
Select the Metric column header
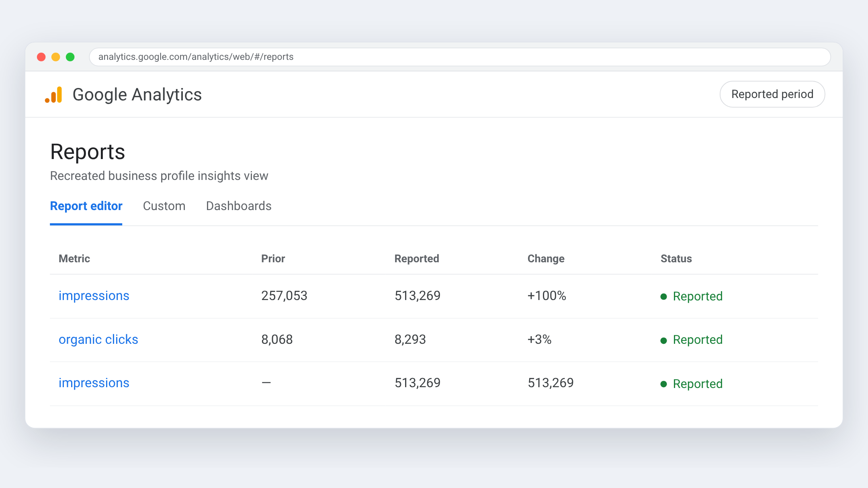point(74,259)
